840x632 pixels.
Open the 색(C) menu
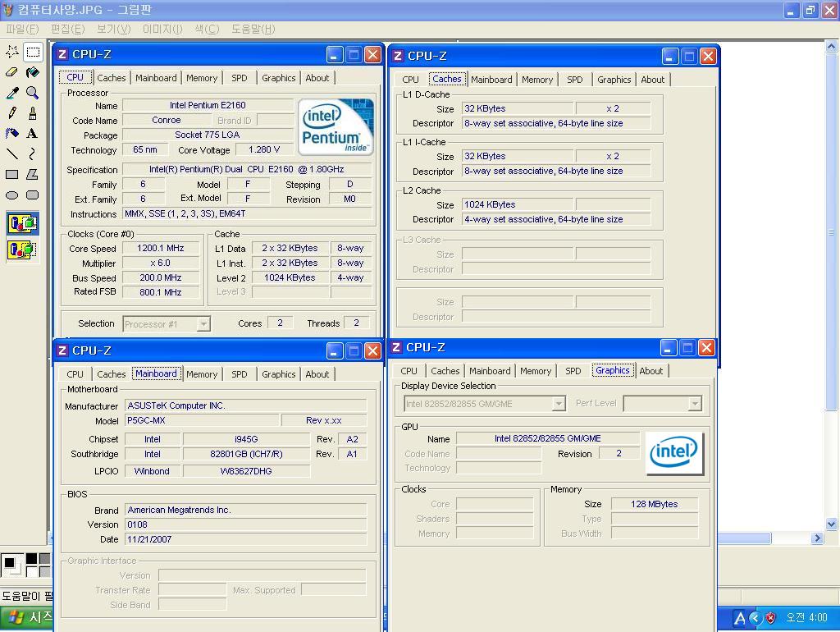click(x=207, y=29)
